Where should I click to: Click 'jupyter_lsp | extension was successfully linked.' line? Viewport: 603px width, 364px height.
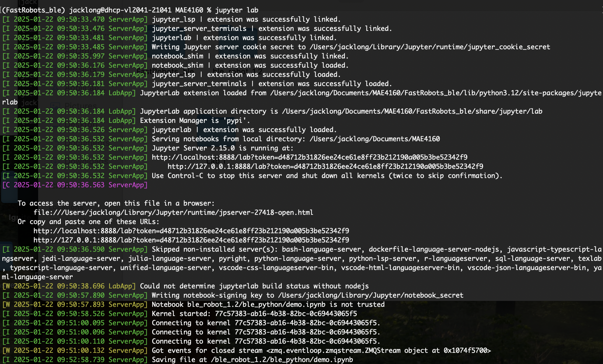(172, 19)
